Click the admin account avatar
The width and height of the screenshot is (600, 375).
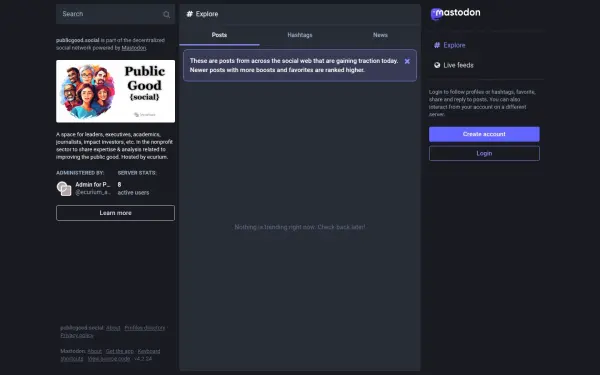(64, 188)
